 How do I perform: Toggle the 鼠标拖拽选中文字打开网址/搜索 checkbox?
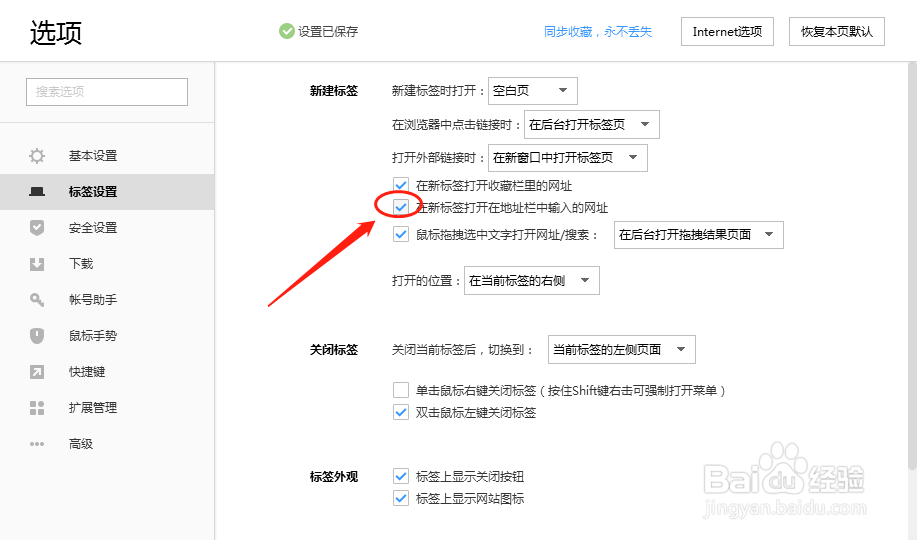401,235
